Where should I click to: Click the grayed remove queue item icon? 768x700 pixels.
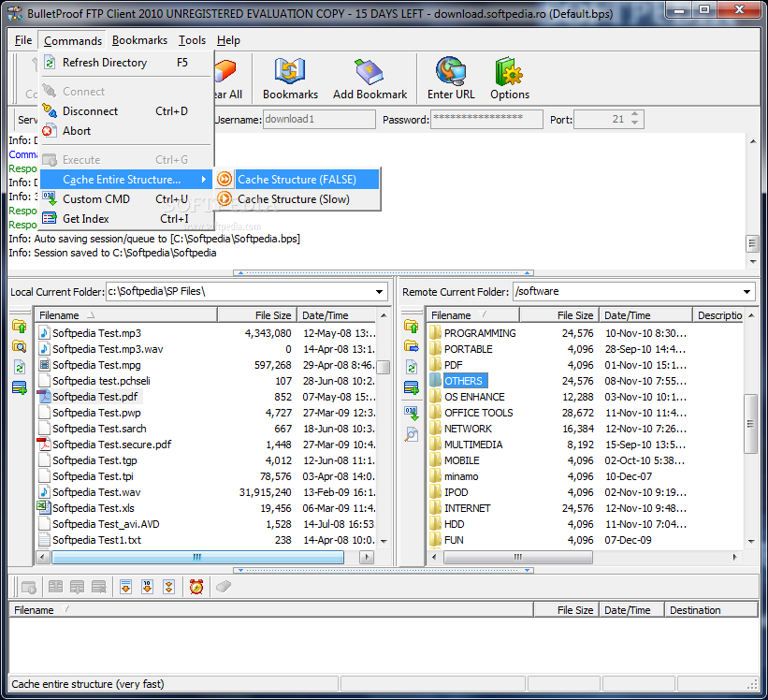(99, 587)
